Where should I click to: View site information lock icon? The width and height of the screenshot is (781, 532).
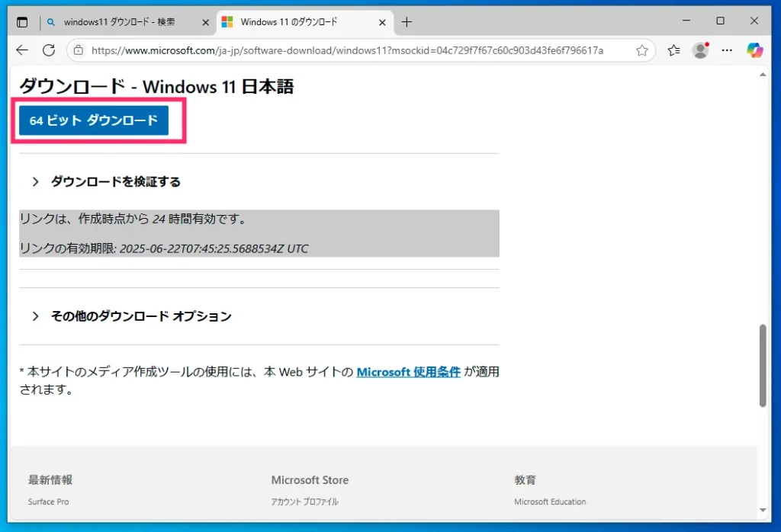pyautogui.click(x=79, y=50)
